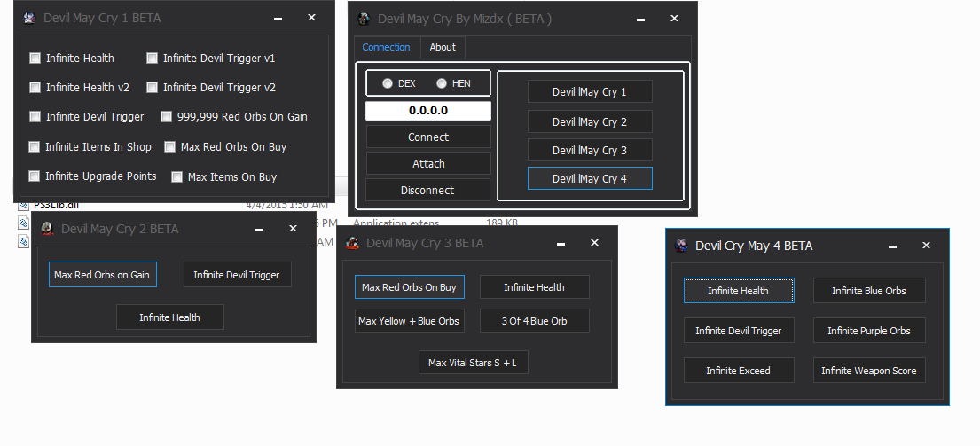Viewport: 980px width, 446px height.
Task: Click the Infinite Blue Orbs button
Action: [869, 291]
